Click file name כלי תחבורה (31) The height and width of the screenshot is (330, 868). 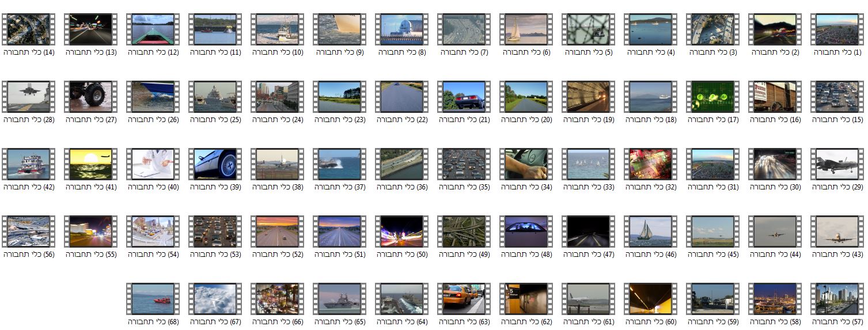pos(713,187)
